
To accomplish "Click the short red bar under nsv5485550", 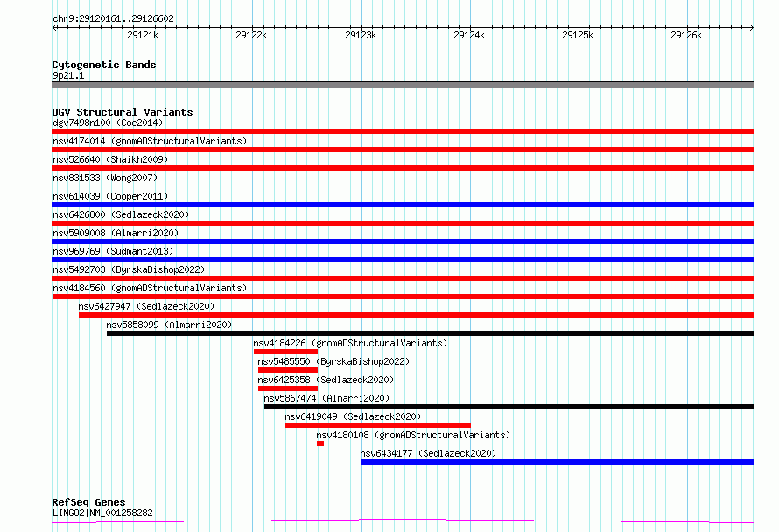I will (x=288, y=370).
